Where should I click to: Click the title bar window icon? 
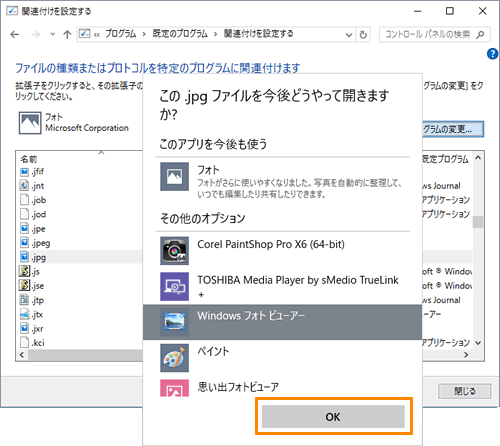click(12, 11)
